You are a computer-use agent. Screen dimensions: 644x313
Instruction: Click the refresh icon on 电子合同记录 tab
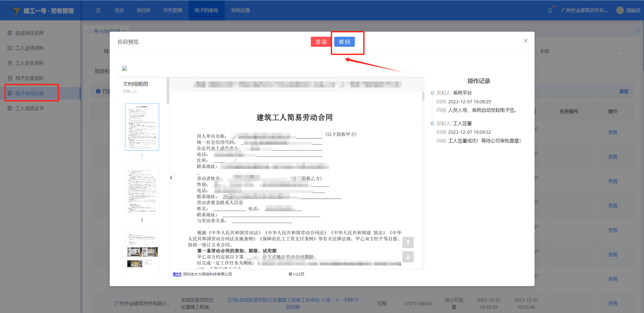(89, 31)
